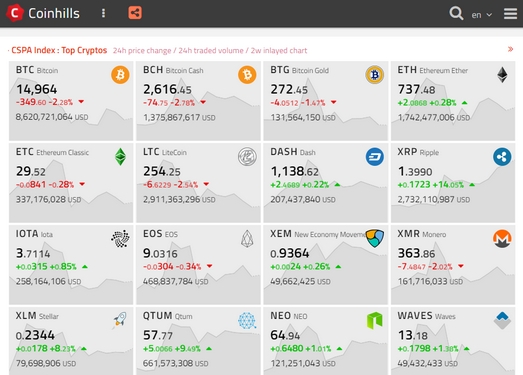The width and height of the screenshot is (523, 375).
Task: Click the NEO green logo icon
Action: [375, 320]
